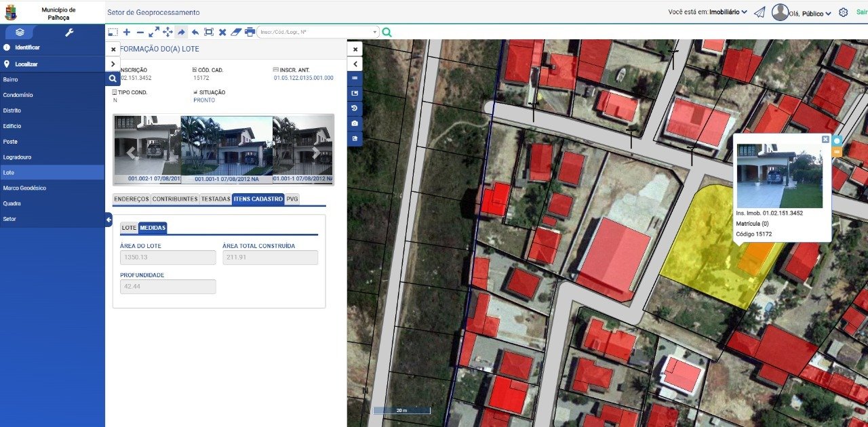
Task: Open the Imobiliário module dropdown
Action: coord(728,12)
